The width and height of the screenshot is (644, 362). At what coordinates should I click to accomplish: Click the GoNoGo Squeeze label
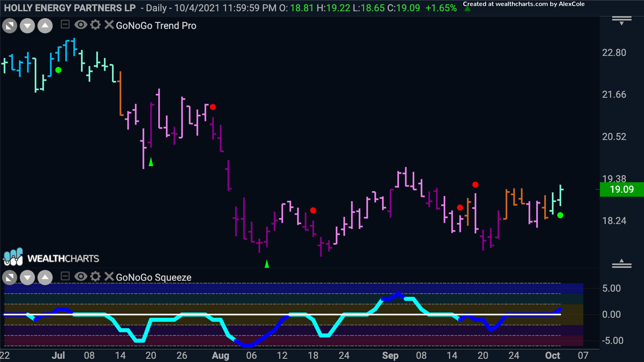154,278
